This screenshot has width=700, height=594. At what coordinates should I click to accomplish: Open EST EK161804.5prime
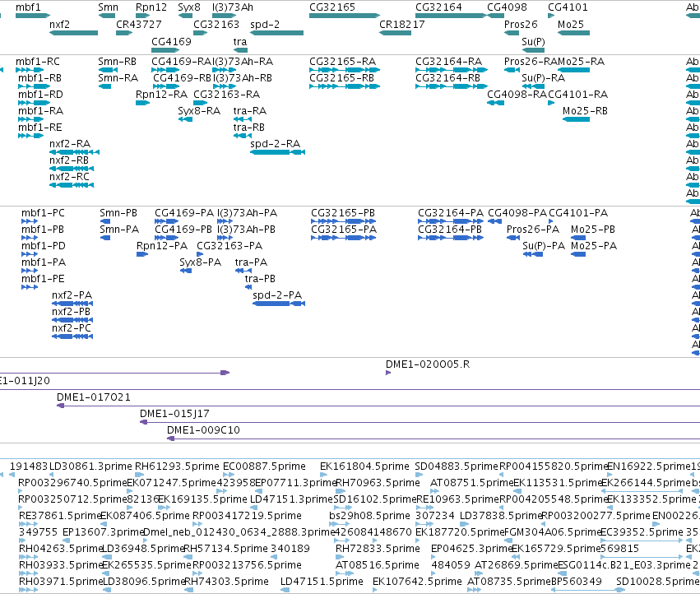[364, 466]
